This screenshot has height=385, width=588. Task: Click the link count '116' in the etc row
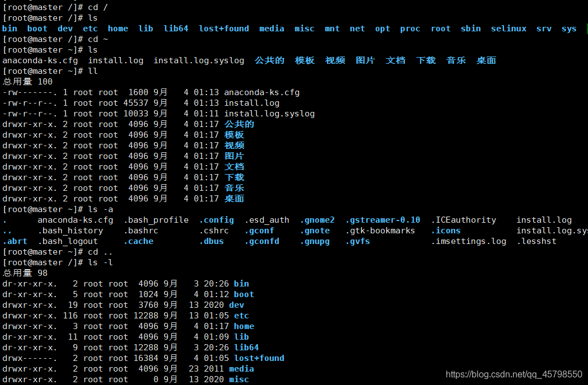pos(70,316)
